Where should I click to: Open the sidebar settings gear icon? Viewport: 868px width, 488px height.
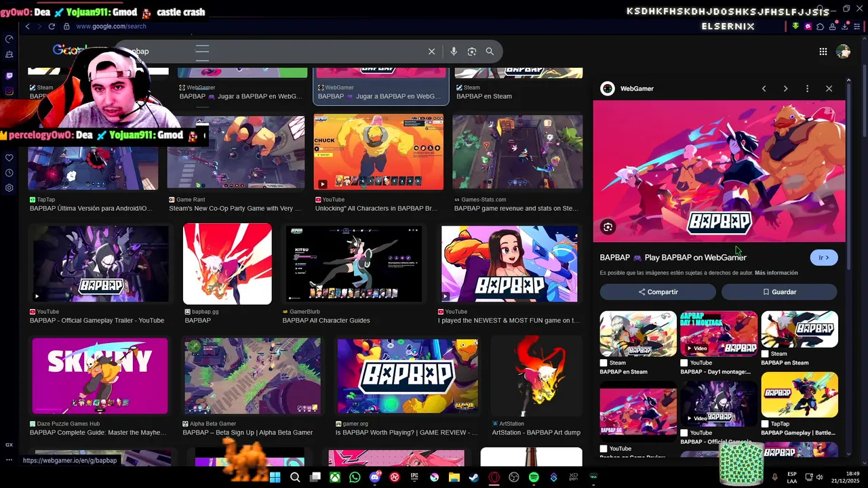pyautogui.click(x=9, y=188)
